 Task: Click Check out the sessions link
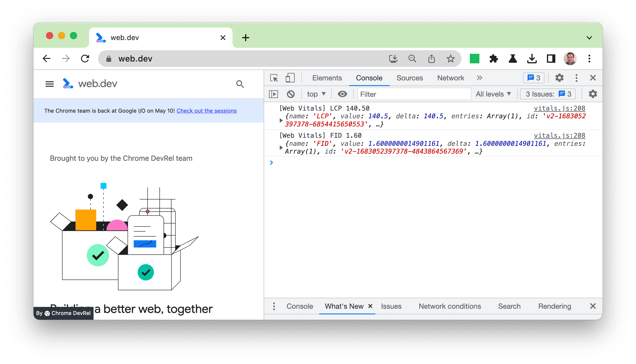click(207, 111)
